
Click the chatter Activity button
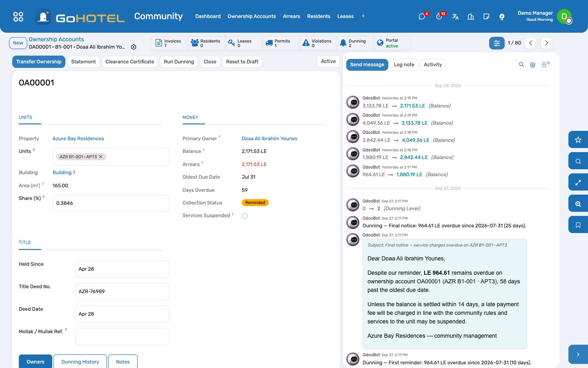click(433, 65)
